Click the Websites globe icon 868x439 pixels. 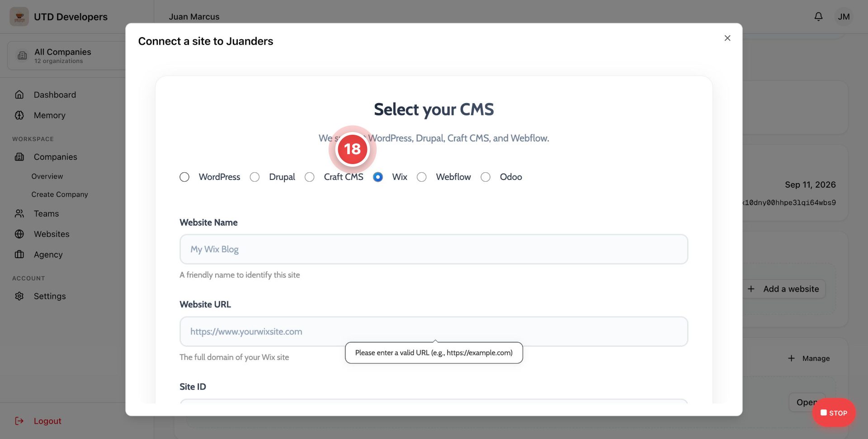19,234
